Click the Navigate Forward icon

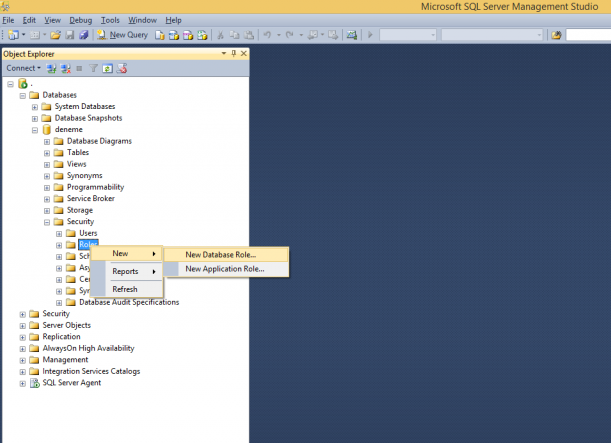point(333,35)
